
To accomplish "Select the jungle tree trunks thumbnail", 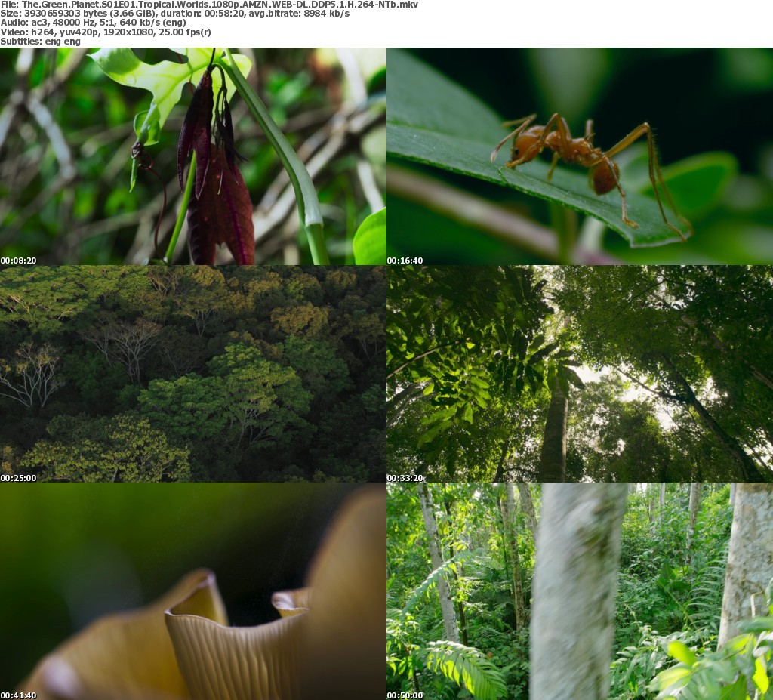I will (x=580, y=591).
